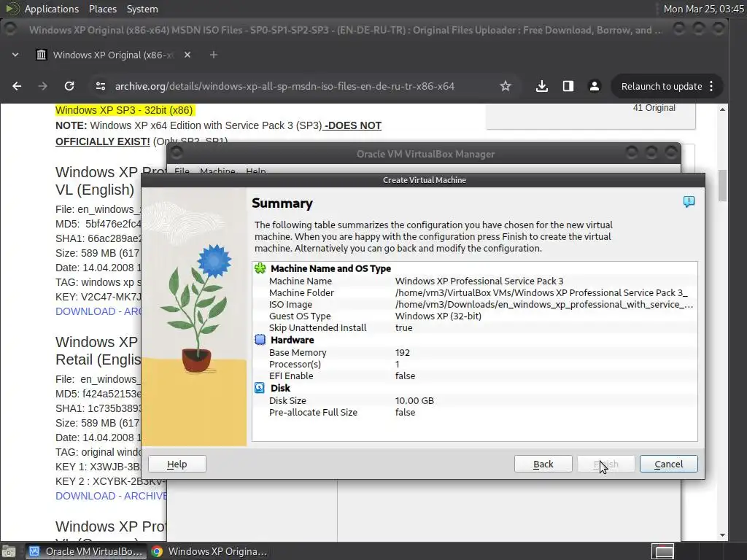Click the Machine Name and OS Type icon
The height and width of the screenshot is (560, 747).
click(x=260, y=268)
